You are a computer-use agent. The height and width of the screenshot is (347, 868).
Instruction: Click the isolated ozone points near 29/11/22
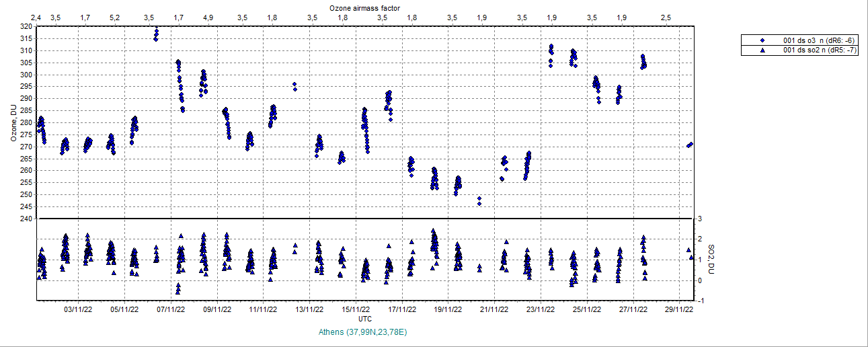pos(689,145)
